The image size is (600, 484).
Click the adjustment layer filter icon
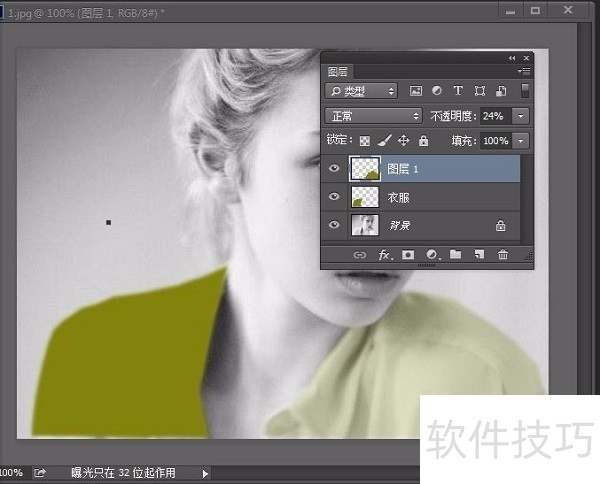coord(437,91)
